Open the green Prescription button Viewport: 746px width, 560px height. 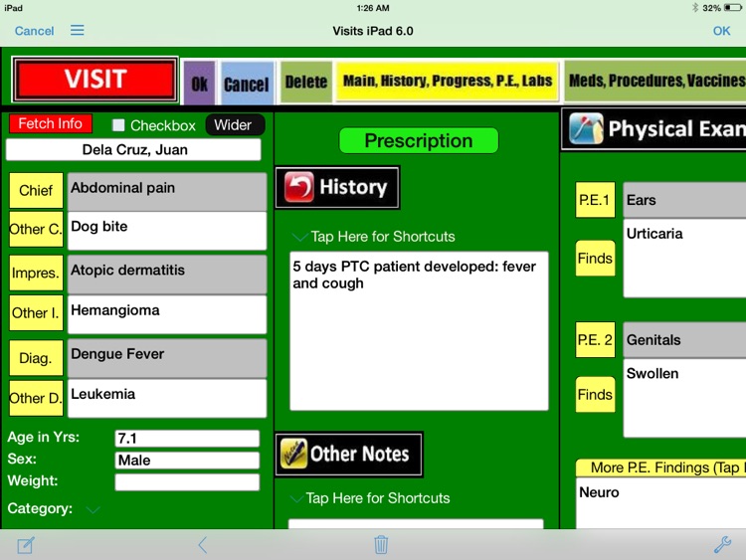(x=419, y=141)
